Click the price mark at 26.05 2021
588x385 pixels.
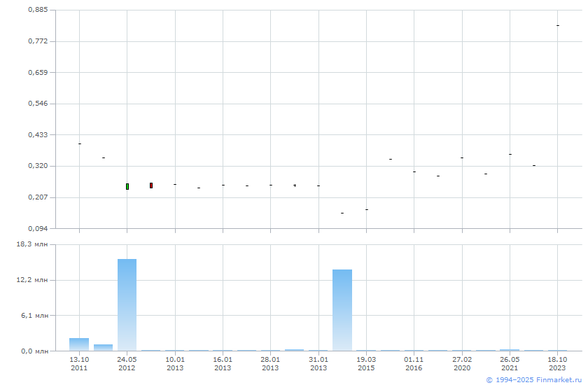tap(510, 154)
